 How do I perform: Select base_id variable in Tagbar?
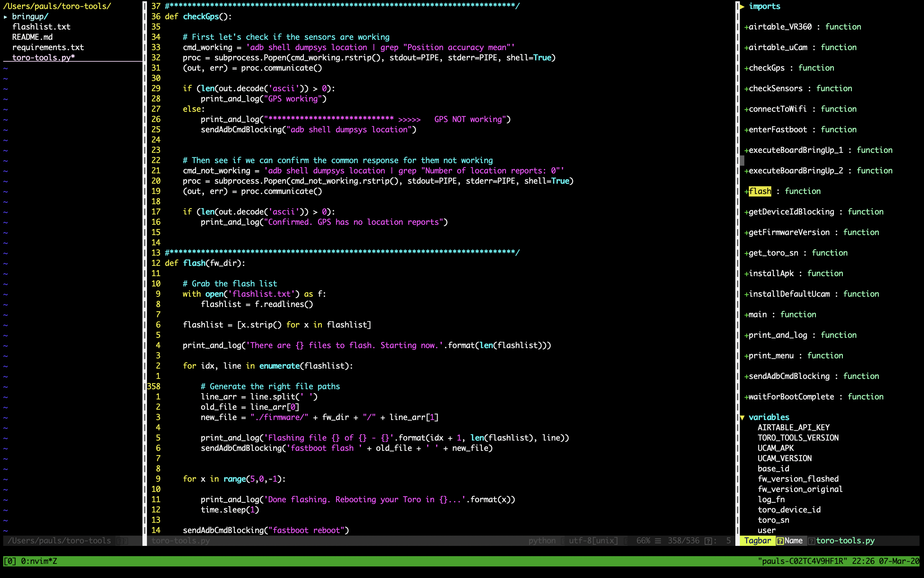(773, 469)
